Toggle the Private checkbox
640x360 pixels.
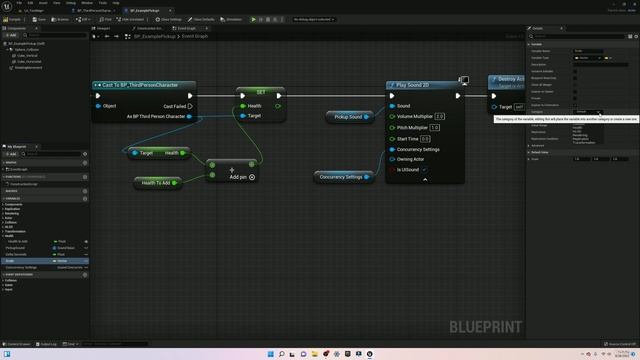pos(575,98)
